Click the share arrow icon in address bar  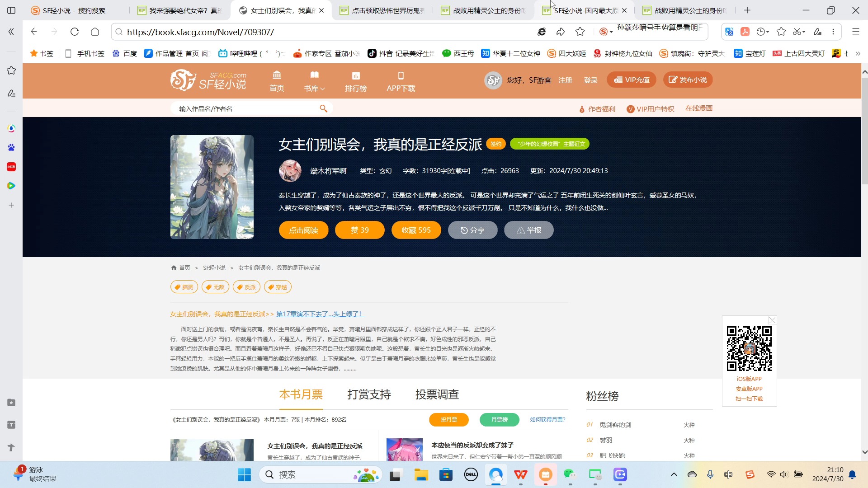[561, 32]
